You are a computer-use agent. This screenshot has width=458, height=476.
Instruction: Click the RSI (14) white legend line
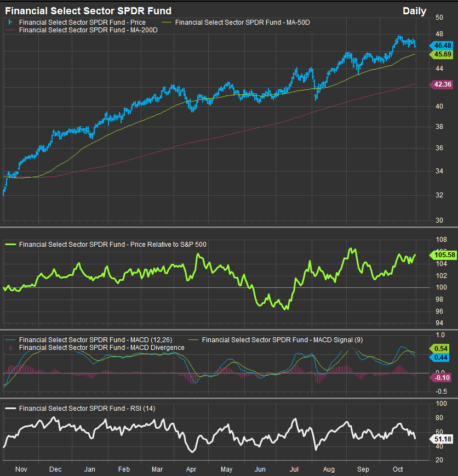click(10, 409)
